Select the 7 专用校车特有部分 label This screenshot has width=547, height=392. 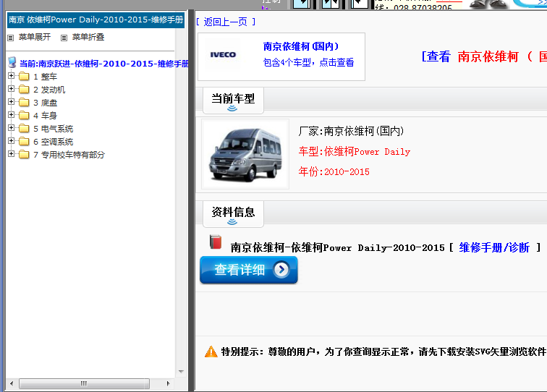pyautogui.click(x=69, y=155)
